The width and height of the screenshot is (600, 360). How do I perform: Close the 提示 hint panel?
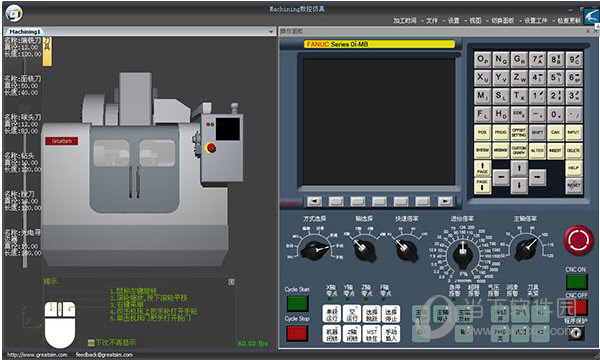232,282
